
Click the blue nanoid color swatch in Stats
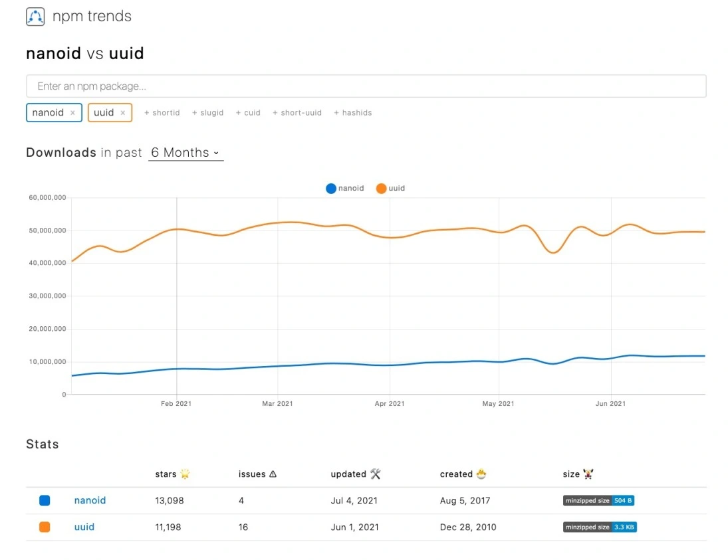(x=45, y=500)
